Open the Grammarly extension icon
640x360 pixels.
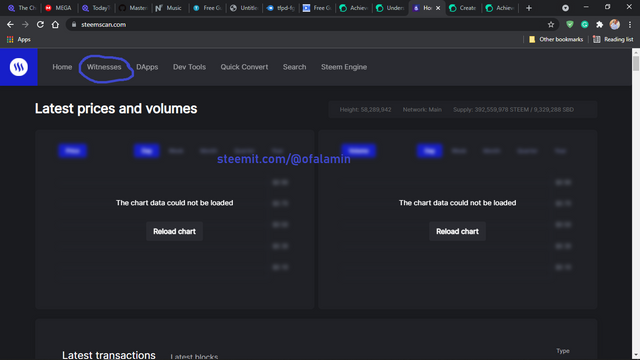pos(584,24)
